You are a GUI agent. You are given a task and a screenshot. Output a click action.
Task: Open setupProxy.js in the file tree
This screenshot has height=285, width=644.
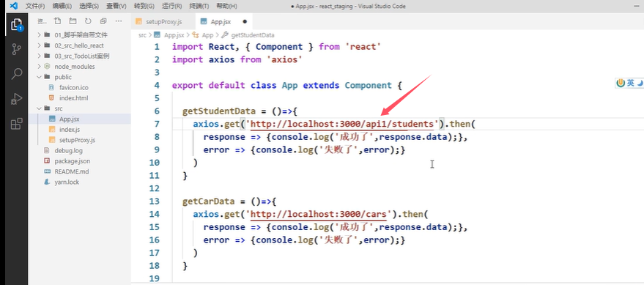(77, 140)
